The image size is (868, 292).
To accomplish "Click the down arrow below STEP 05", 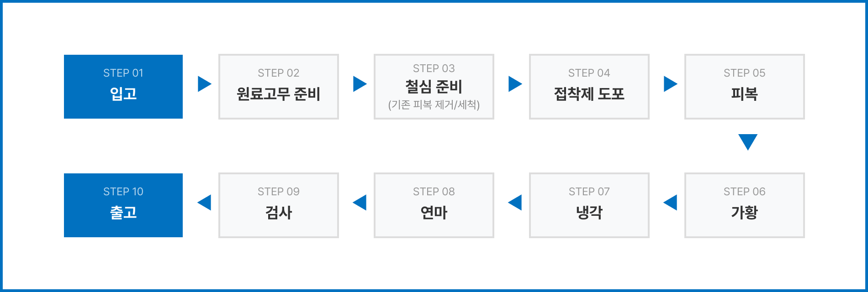I will tap(748, 141).
